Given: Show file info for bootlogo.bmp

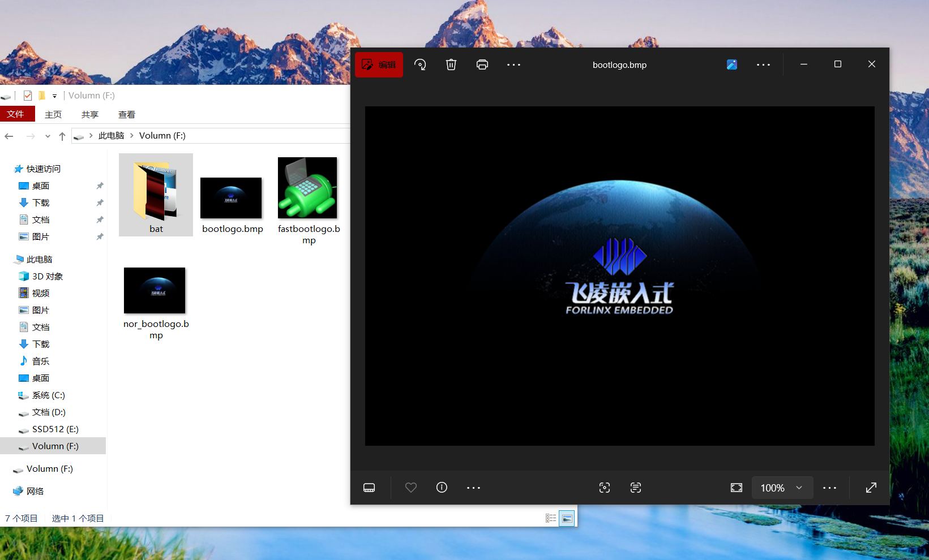Looking at the screenshot, I should tap(442, 488).
